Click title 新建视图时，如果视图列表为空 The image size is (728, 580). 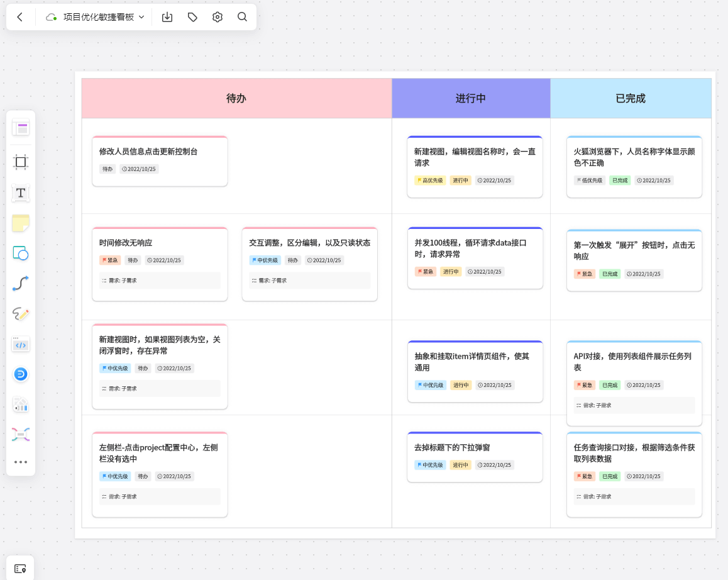[160, 345]
